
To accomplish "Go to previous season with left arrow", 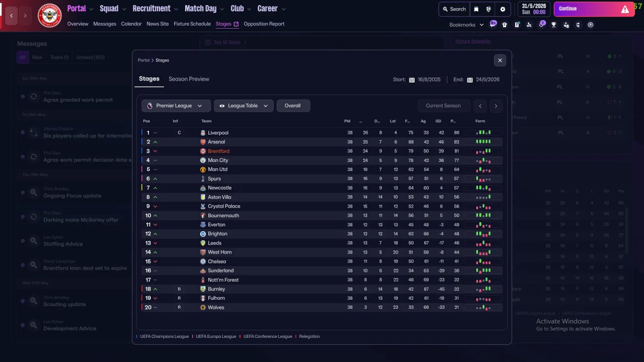I will tap(480, 106).
